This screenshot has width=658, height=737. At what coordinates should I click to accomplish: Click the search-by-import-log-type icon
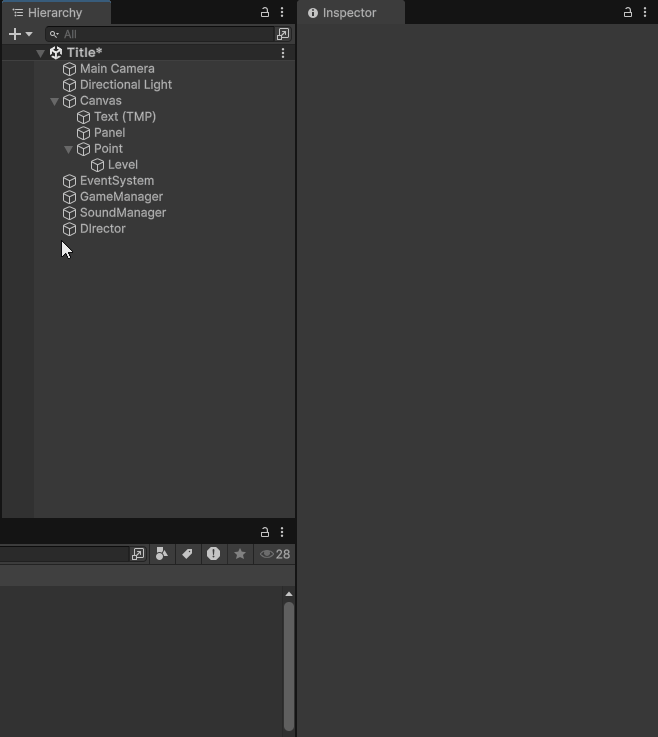(213, 554)
